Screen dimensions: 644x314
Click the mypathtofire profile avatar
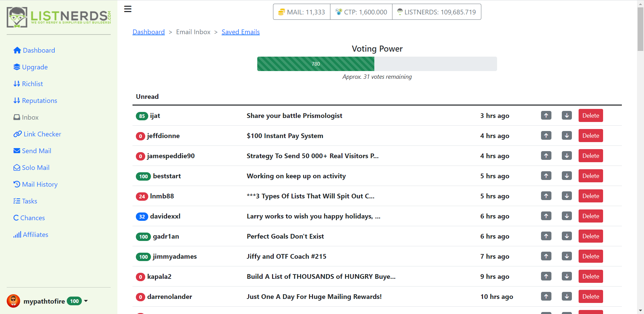(x=13, y=301)
